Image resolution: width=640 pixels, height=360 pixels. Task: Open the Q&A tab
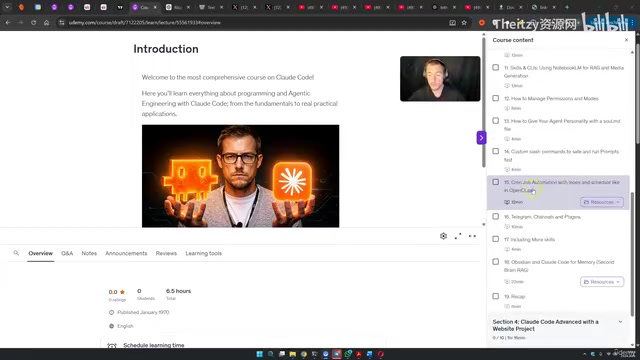pos(67,253)
